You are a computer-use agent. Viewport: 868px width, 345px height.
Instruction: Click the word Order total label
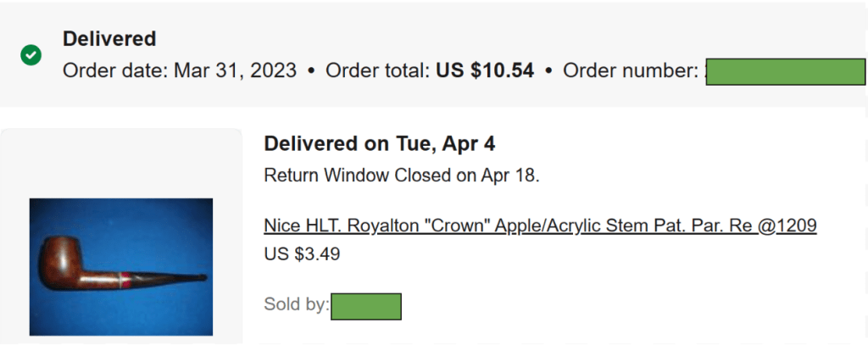(x=377, y=70)
